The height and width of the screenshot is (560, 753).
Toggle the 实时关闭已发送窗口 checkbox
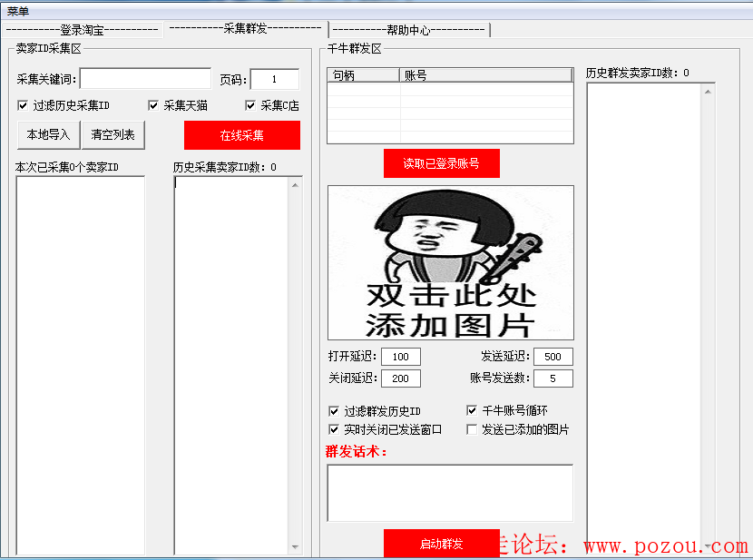click(334, 429)
